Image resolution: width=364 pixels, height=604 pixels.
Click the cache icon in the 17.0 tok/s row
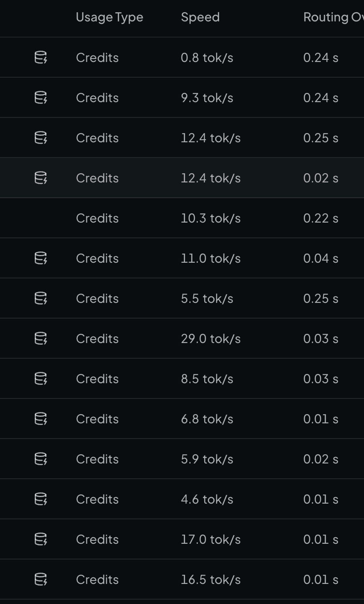pos(41,539)
